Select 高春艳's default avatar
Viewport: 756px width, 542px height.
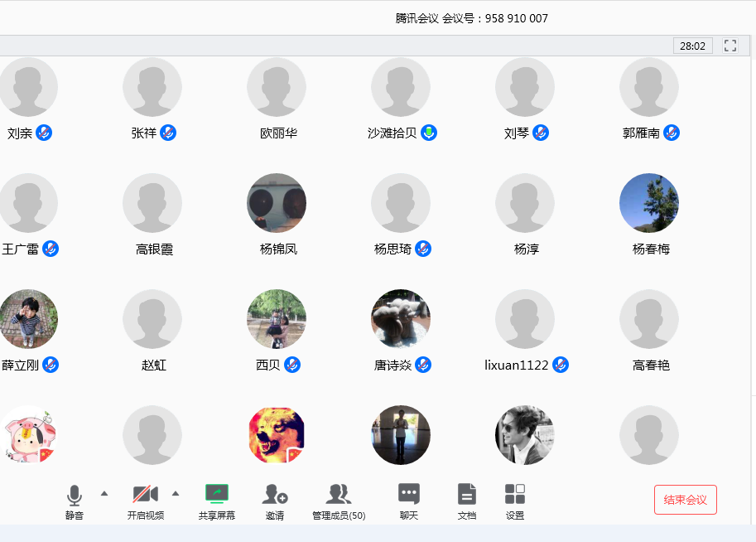649,319
